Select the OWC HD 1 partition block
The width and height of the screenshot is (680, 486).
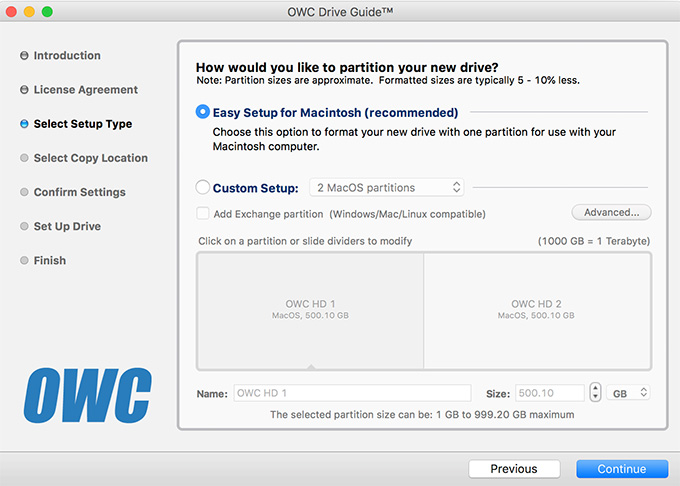(310, 311)
